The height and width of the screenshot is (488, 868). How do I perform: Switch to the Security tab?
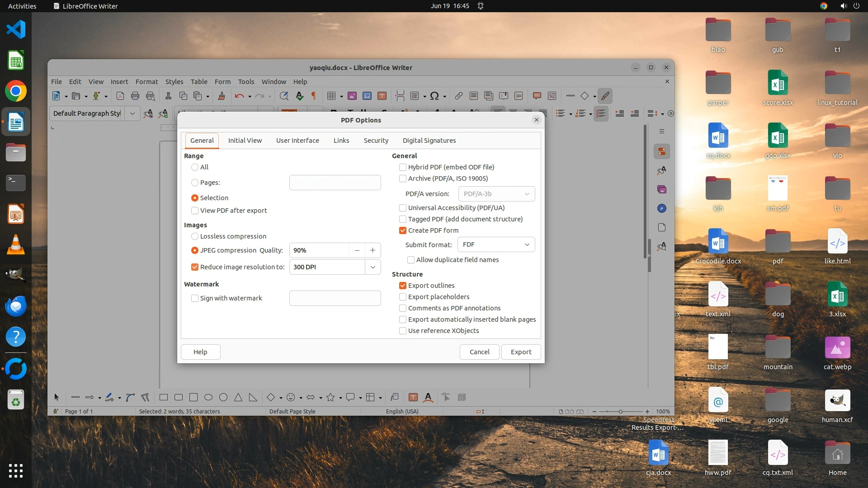coord(376,141)
